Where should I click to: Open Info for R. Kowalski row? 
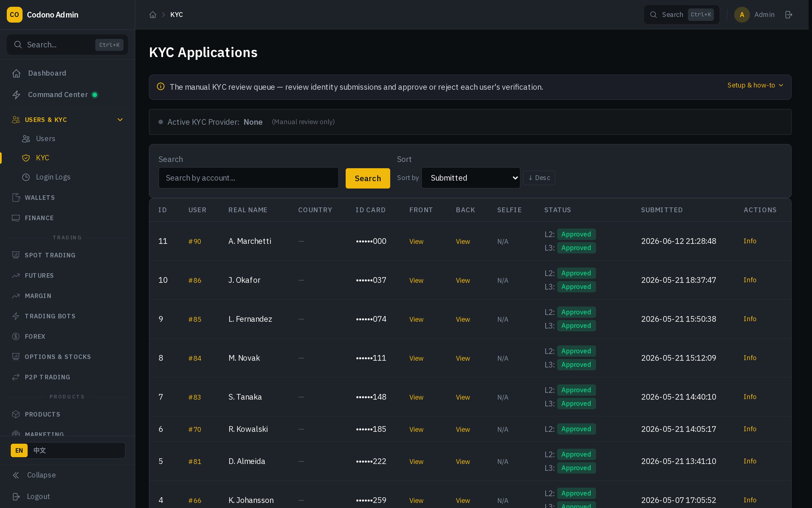click(750, 429)
